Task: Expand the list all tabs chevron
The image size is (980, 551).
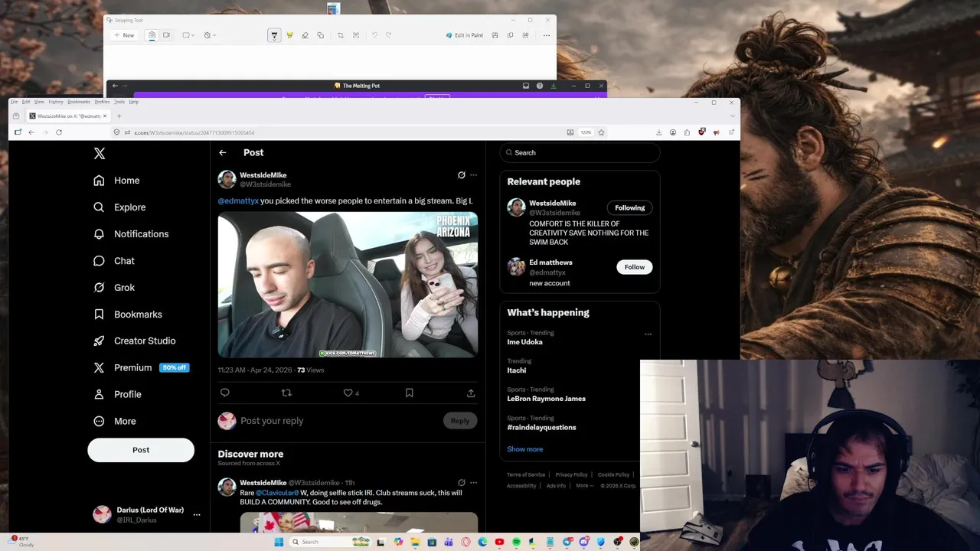Action: pos(732,116)
